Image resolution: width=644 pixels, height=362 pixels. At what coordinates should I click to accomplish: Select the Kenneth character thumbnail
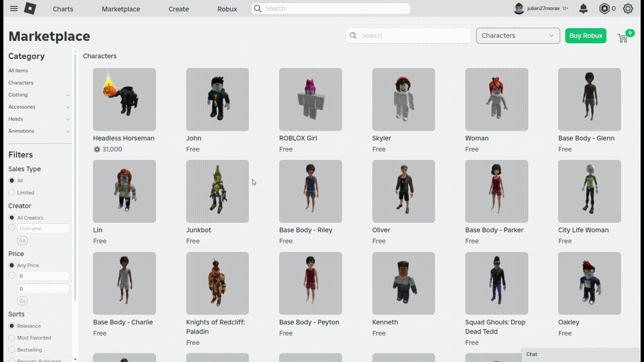(x=404, y=284)
